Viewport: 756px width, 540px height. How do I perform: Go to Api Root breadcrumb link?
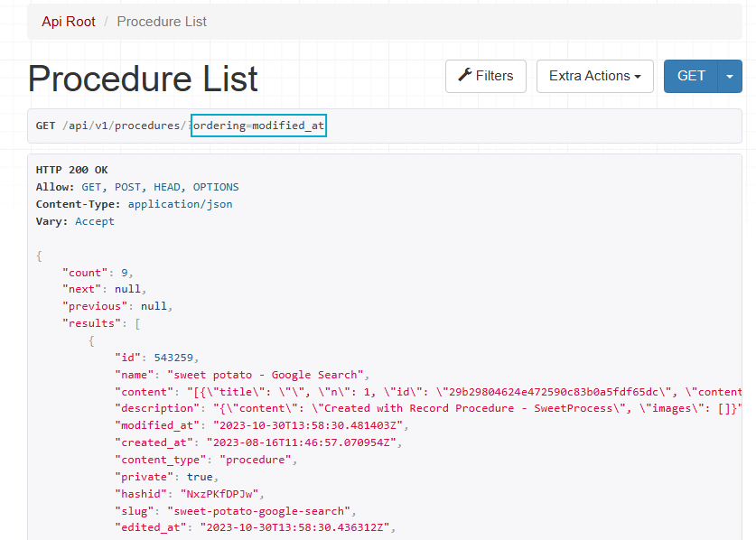tap(70, 21)
